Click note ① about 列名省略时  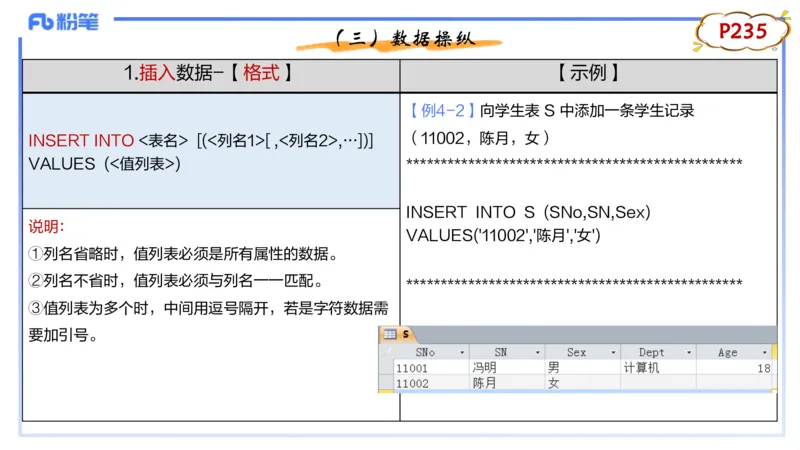(x=184, y=254)
